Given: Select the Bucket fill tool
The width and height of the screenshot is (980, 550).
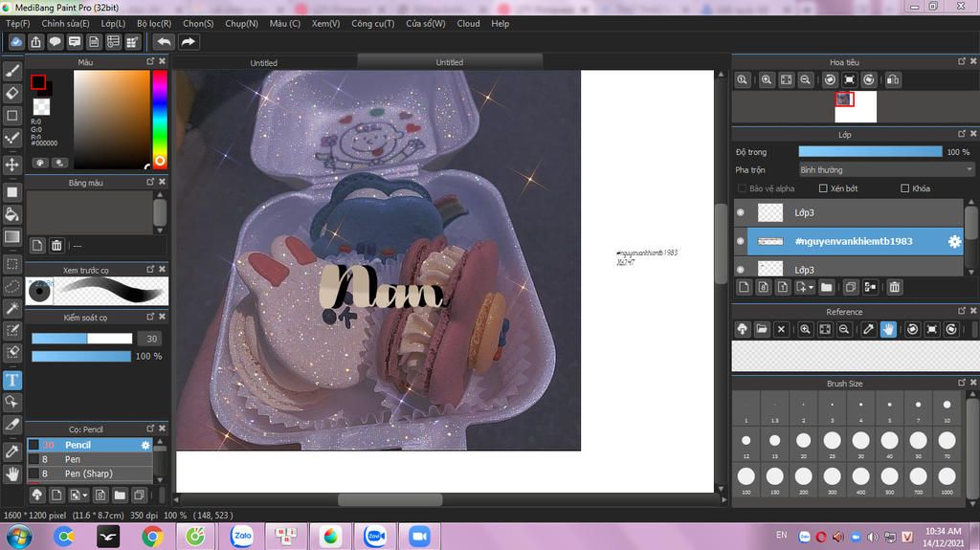Looking at the screenshot, I should click(11, 214).
